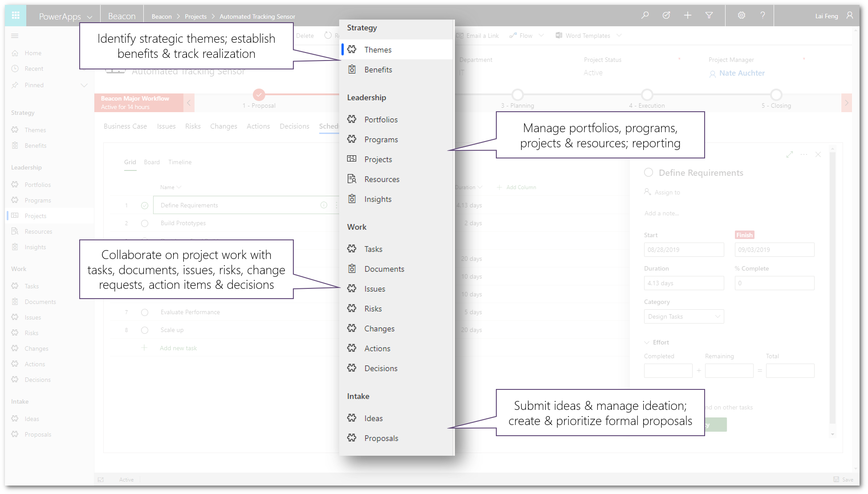Viewport: 868px width, 494px height.
Task: Open the search magnifier icon in header
Action: click(645, 16)
